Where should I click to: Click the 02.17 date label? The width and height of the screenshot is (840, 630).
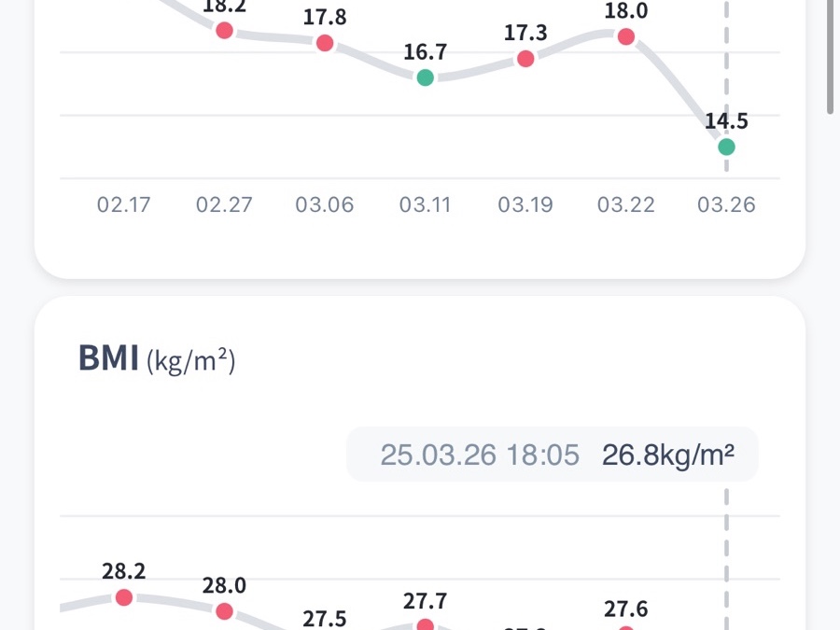[x=124, y=205]
